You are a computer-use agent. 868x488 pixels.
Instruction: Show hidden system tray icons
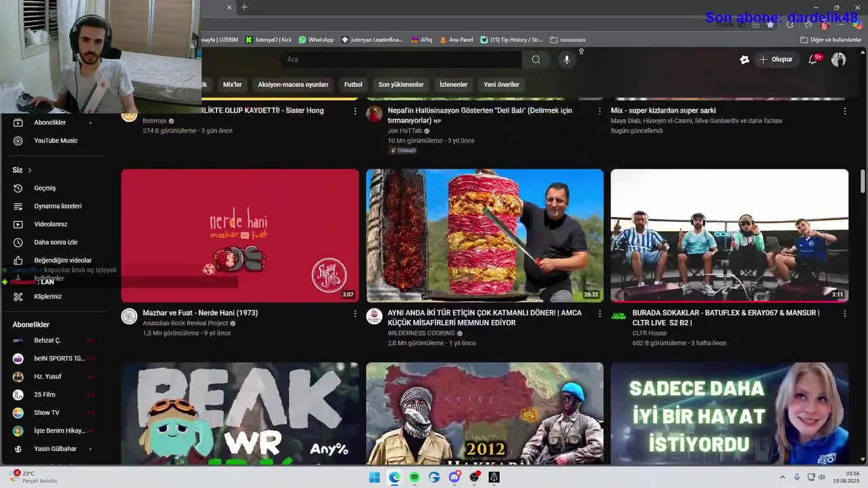[x=782, y=477]
